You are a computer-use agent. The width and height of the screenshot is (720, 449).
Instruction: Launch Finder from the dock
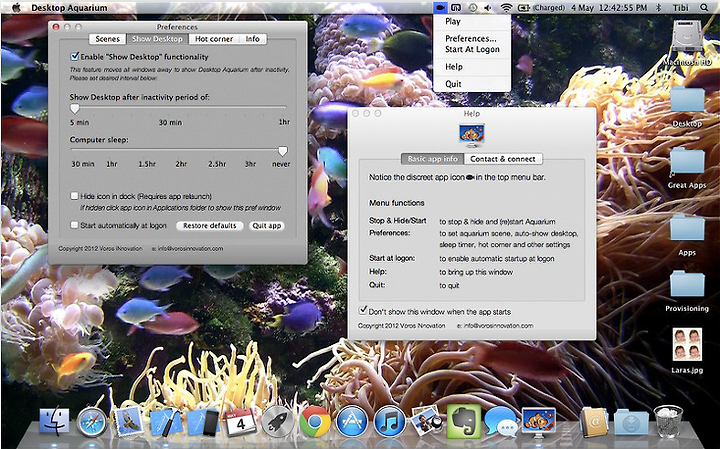pyautogui.click(x=54, y=421)
